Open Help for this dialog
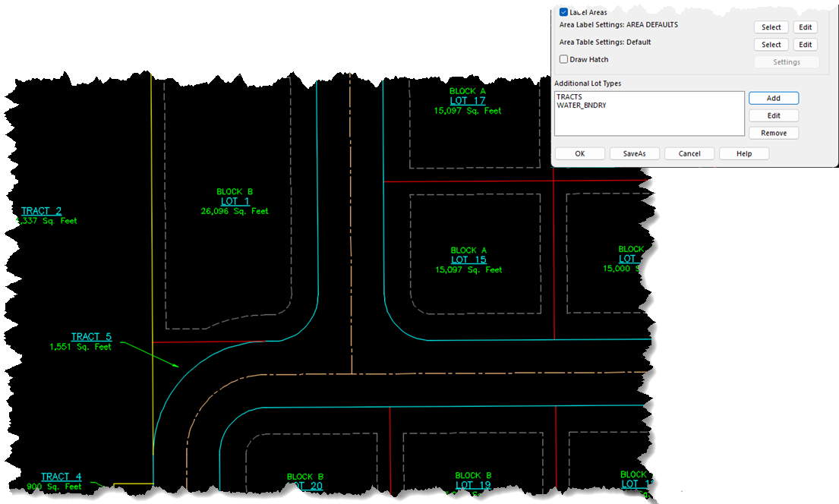Screen dimensions: 839x504 (743, 153)
